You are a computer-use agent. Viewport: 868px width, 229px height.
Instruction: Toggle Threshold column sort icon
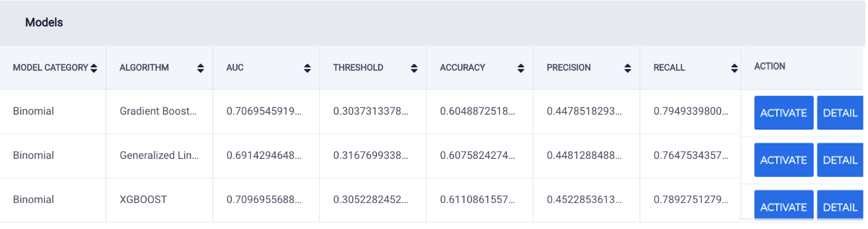pyautogui.click(x=414, y=68)
